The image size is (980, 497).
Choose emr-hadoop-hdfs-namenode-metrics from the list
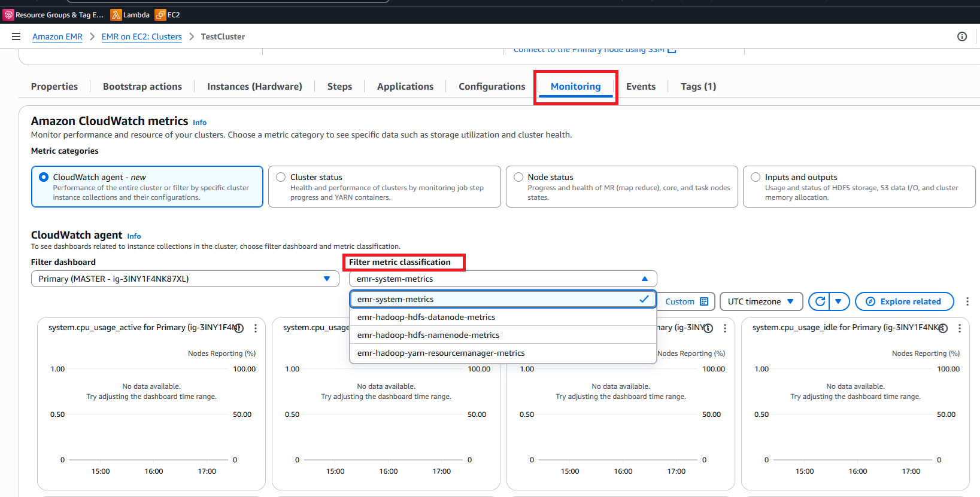click(428, 335)
